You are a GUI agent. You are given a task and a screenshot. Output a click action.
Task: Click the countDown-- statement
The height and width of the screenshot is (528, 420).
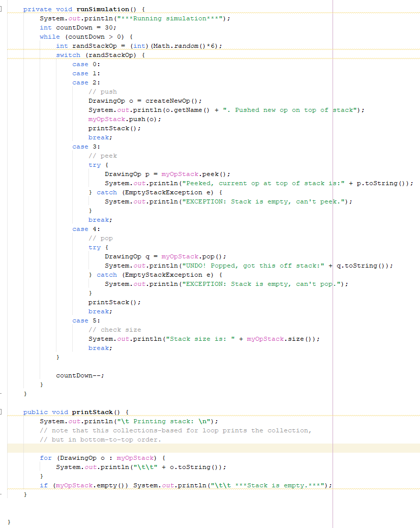80,375
